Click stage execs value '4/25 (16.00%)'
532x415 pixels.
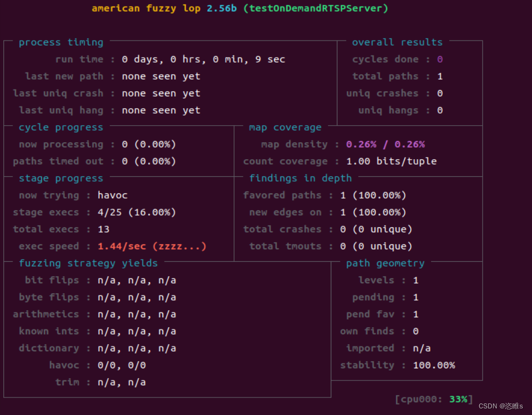point(137,212)
